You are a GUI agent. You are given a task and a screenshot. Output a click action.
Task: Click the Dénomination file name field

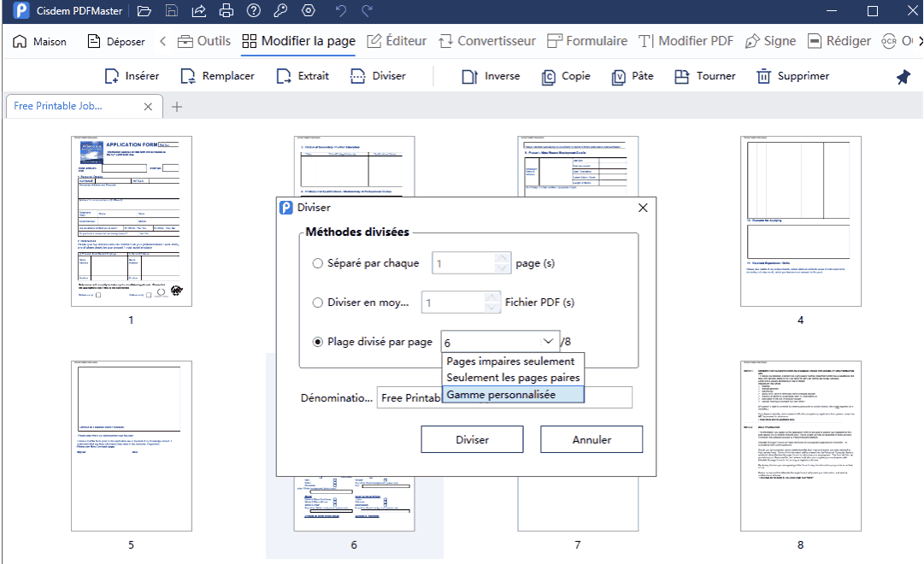[504, 398]
